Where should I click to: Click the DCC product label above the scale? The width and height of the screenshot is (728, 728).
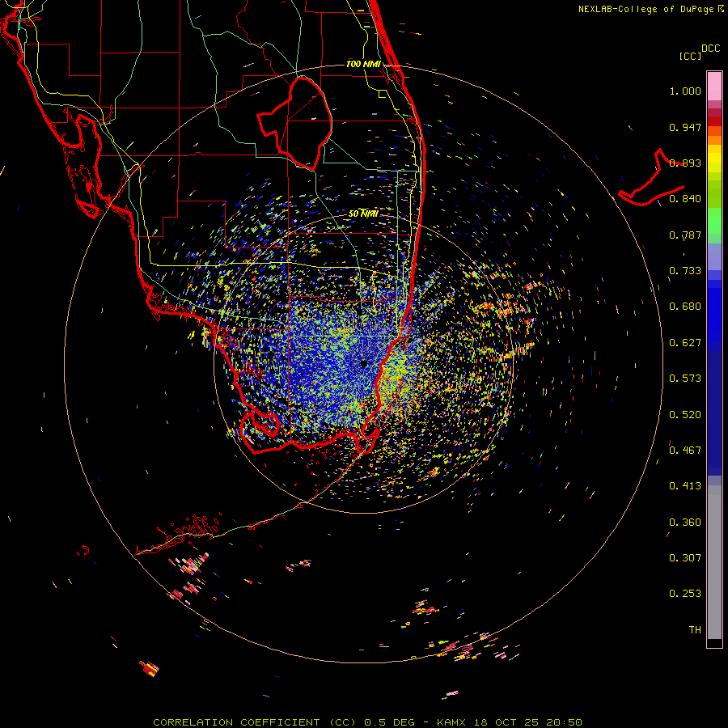[x=710, y=49]
